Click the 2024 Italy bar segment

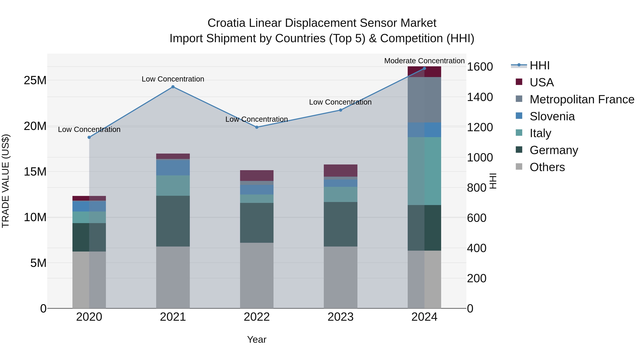click(424, 171)
